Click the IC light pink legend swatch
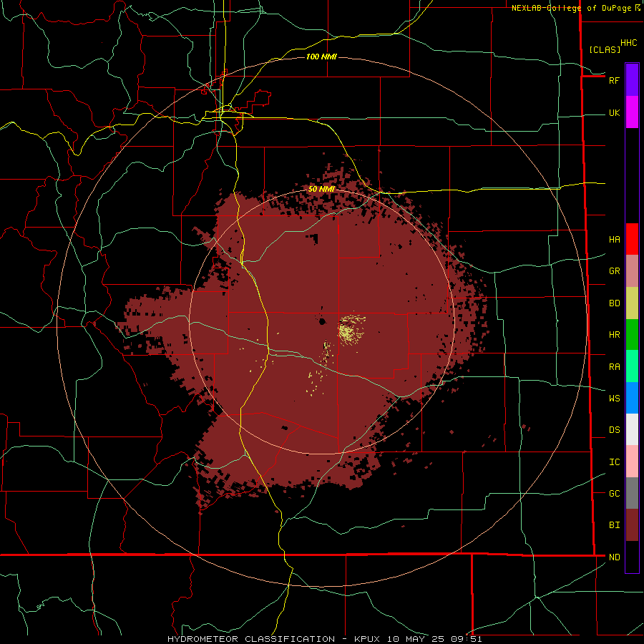 pos(632,462)
